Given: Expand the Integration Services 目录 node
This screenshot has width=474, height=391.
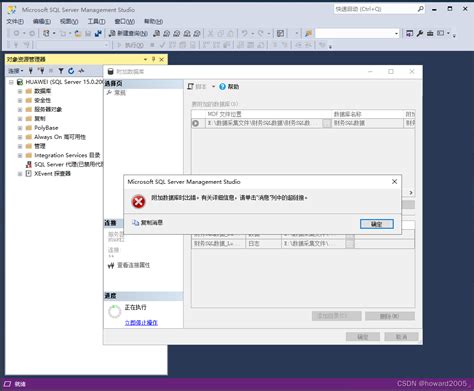Looking at the screenshot, I should (x=20, y=155).
